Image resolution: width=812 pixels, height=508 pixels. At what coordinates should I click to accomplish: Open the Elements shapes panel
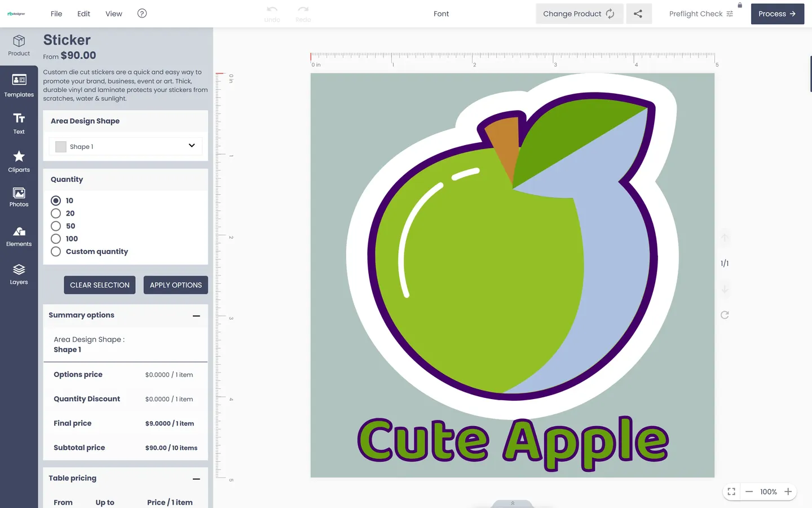pos(19,236)
